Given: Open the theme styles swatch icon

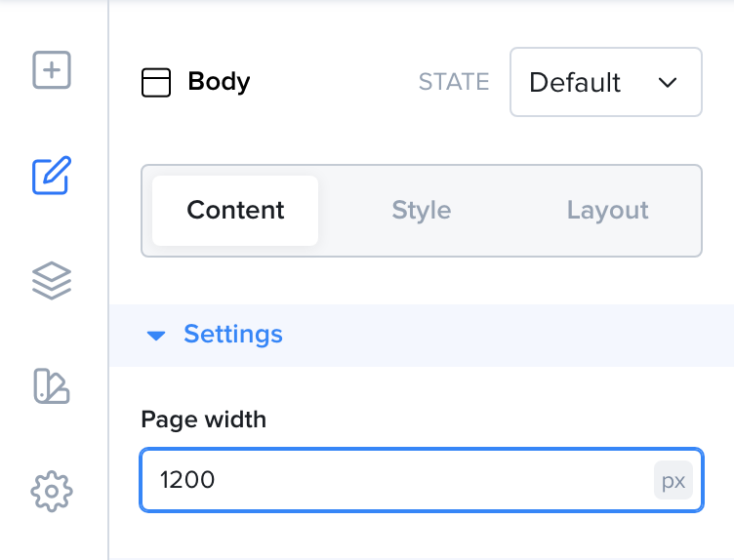Looking at the screenshot, I should click(52, 386).
